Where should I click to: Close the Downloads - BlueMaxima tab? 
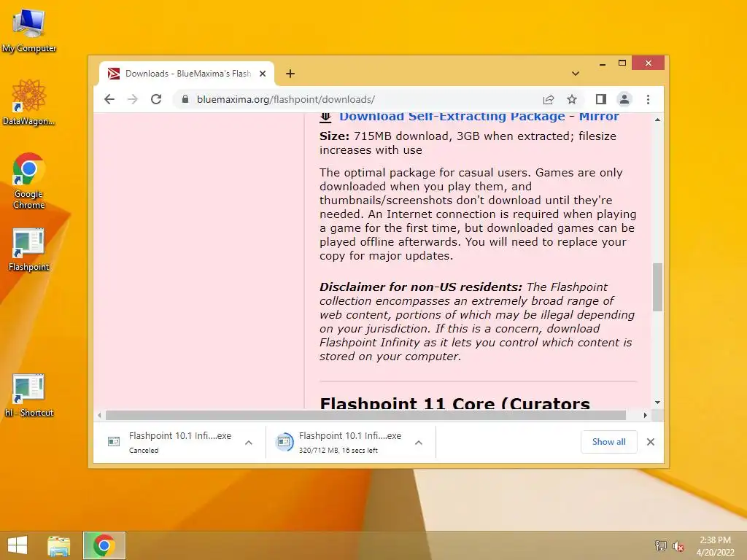[263, 74]
